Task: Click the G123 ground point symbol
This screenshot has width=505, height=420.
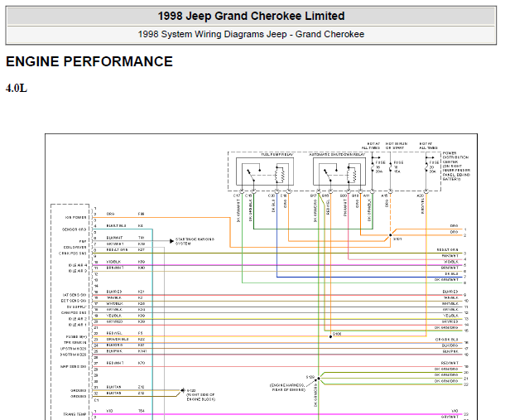Action: coord(183,390)
